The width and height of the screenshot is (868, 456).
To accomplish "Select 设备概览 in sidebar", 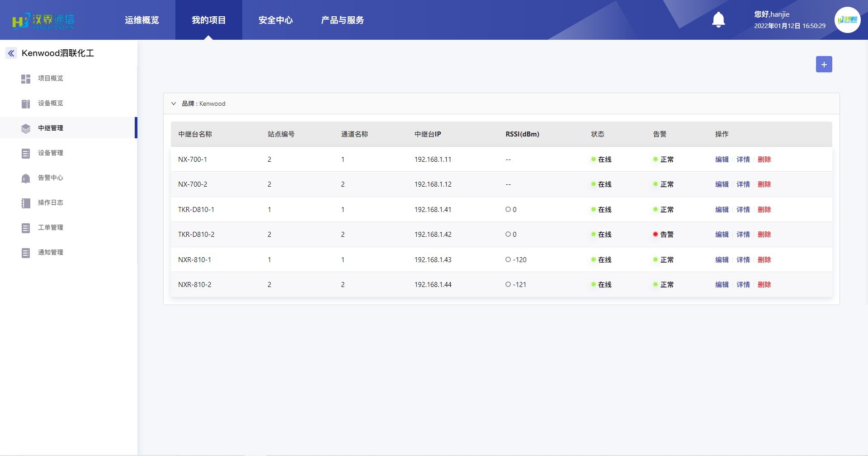I will (51, 103).
